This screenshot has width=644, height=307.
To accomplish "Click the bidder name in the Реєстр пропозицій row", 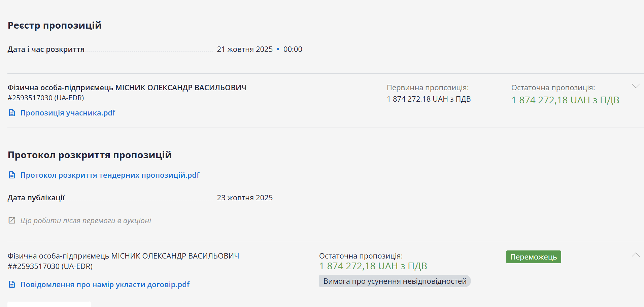I will click(x=127, y=88).
